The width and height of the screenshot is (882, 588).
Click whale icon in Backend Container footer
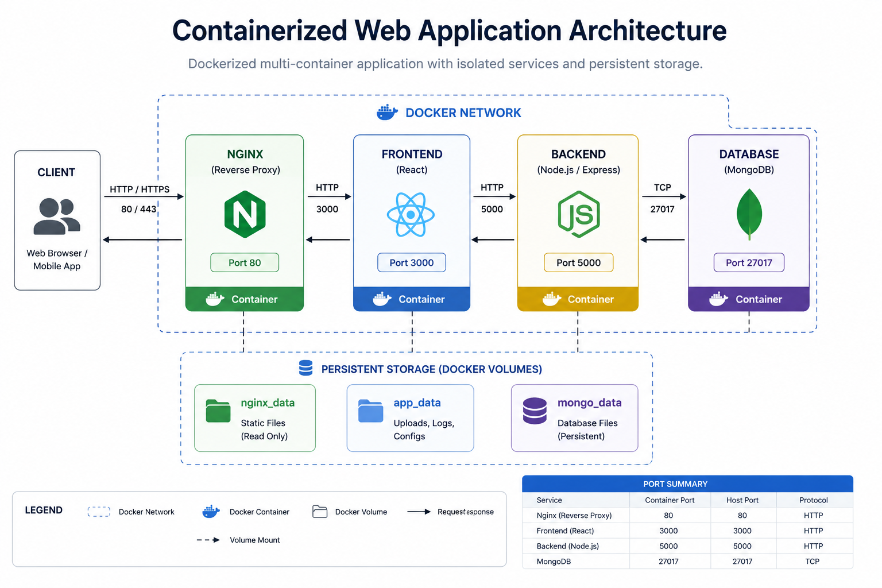[552, 299]
